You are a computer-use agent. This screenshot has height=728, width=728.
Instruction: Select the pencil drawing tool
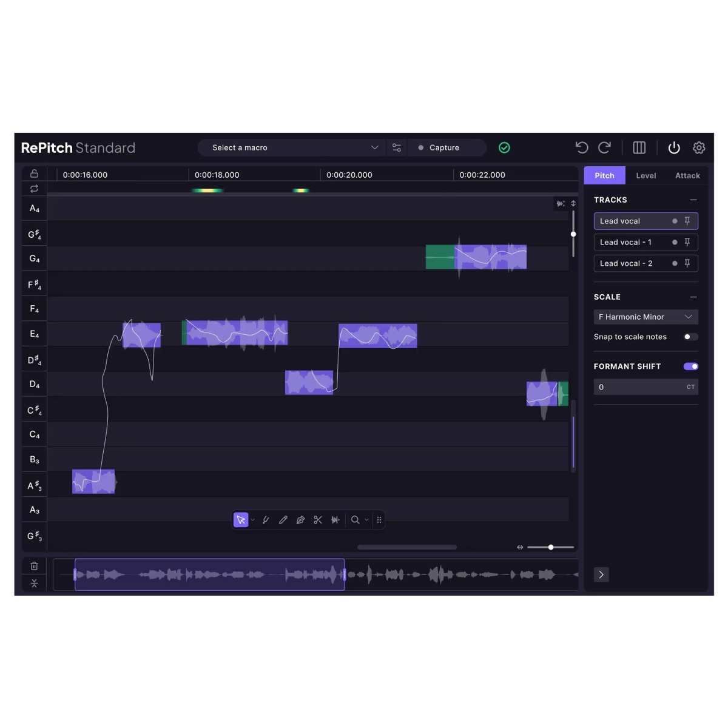(283, 520)
